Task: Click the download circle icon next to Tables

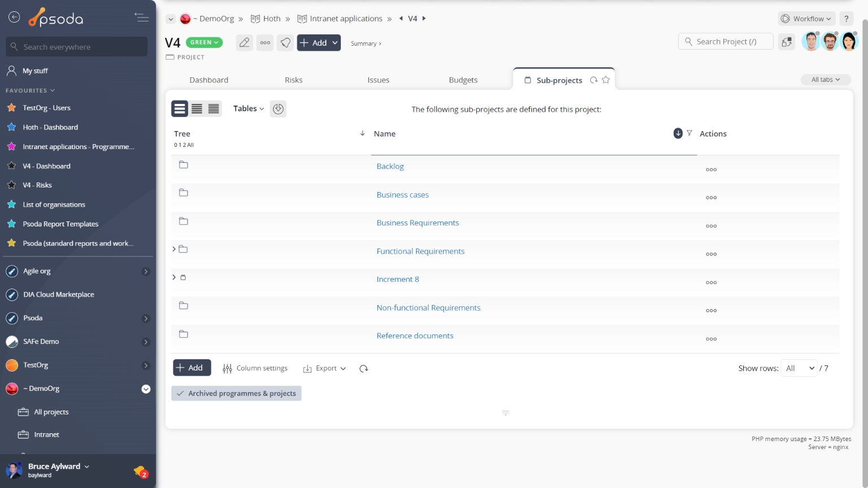Action: point(278,108)
